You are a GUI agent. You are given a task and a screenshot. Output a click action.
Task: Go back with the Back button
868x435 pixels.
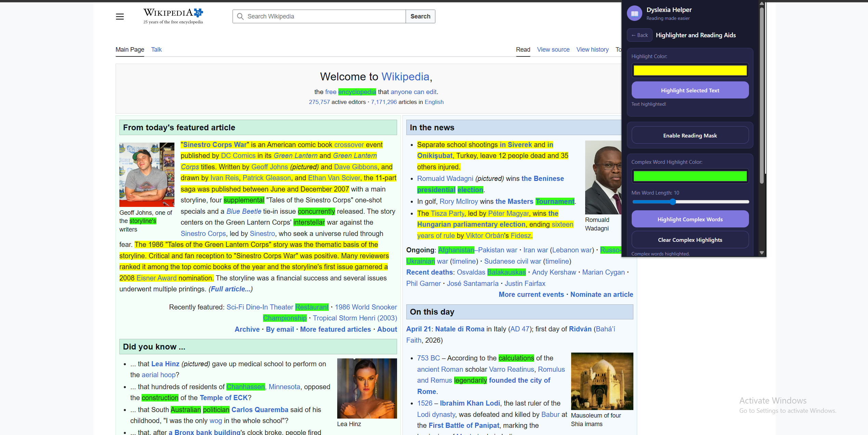tap(640, 35)
